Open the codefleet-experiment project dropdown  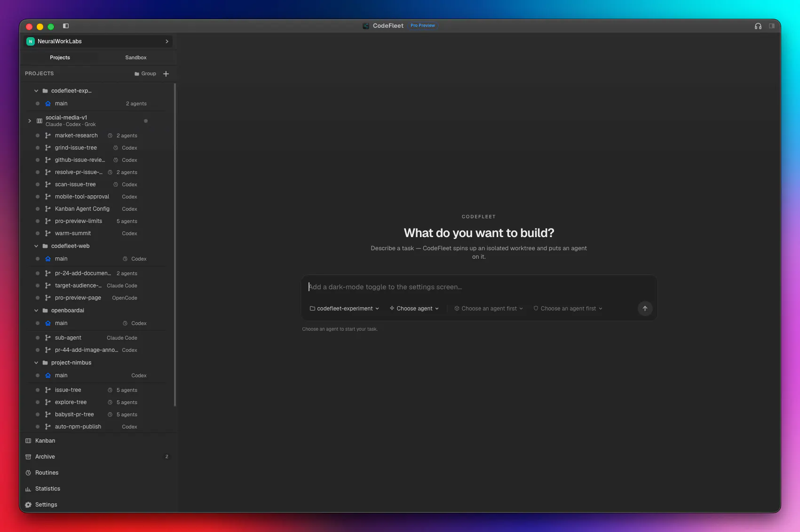pos(344,309)
